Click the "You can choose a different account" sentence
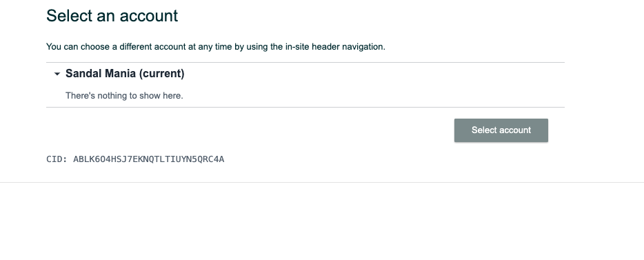The height and width of the screenshot is (260, 644). click(216, 47)
